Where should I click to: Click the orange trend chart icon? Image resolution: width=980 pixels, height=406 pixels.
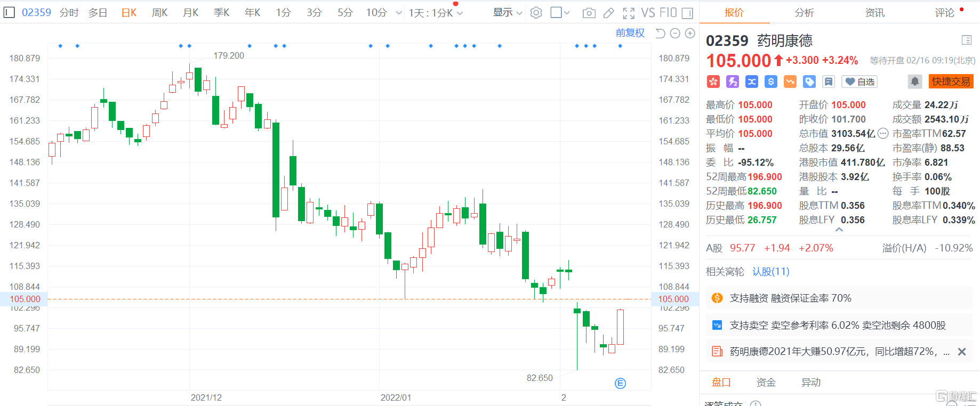tap(790, 82)
